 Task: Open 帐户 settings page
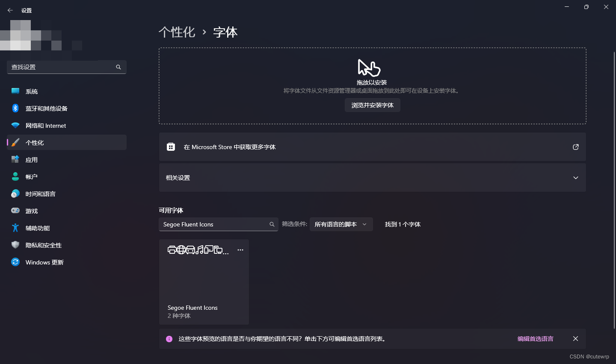click(x=67, y=176)
